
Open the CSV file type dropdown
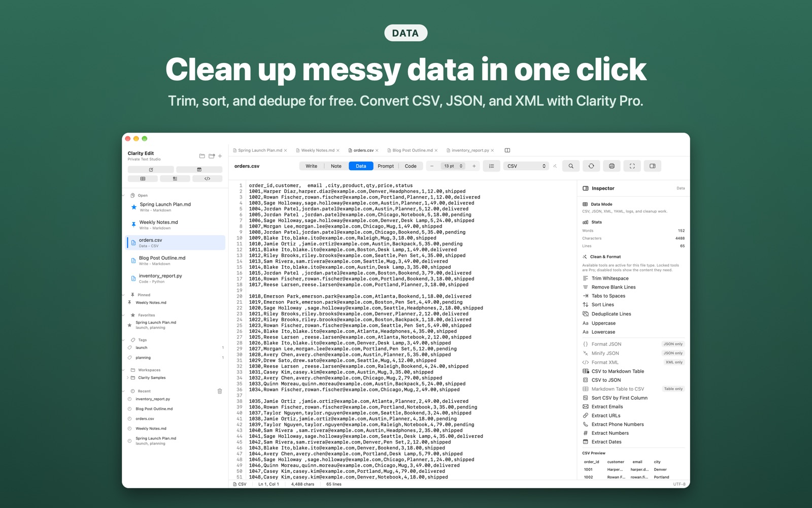point(526,166)
